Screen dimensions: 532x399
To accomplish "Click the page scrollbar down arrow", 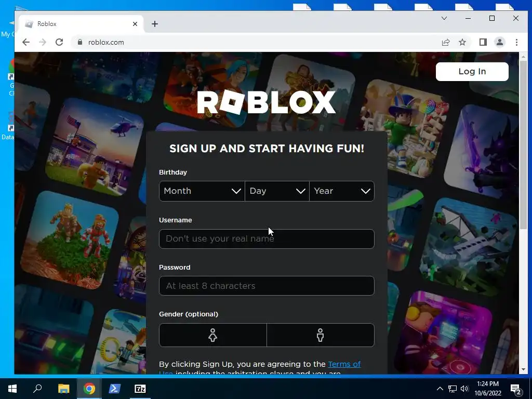I will 523,369.
